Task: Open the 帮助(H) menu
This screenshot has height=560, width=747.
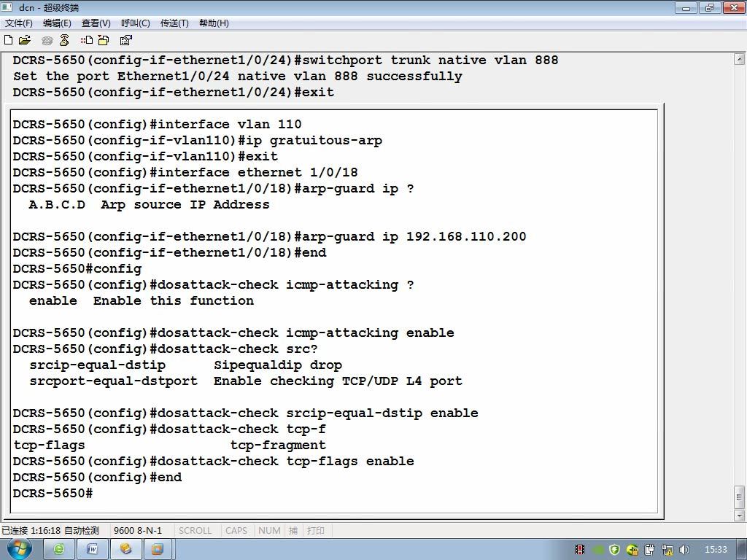Action: (x=214, y=23)
